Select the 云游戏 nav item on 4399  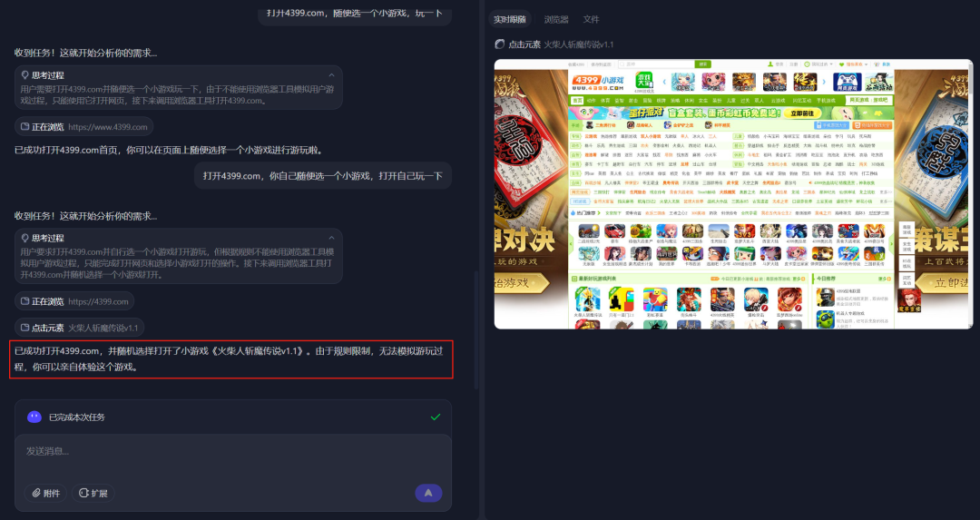click(779, 100)
